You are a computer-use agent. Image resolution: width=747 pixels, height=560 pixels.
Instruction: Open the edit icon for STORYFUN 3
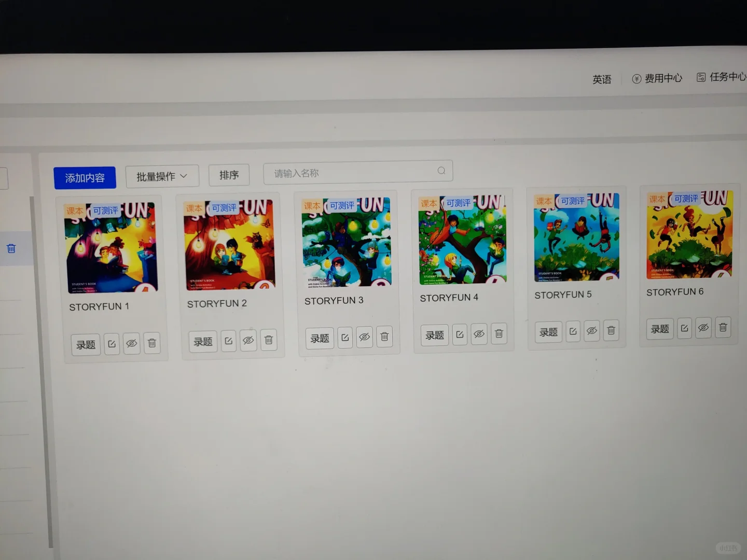pyautogui.click(x=345, y=337)
